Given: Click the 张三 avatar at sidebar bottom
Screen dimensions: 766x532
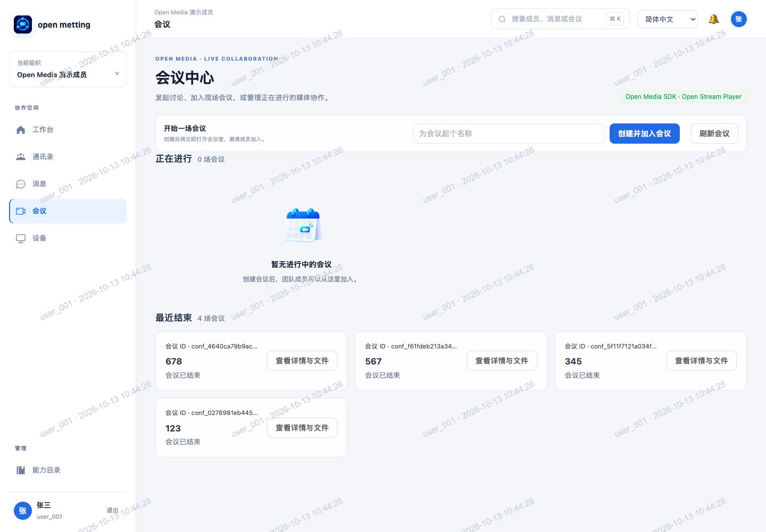Looking at the screenshot, I should 23,511.
